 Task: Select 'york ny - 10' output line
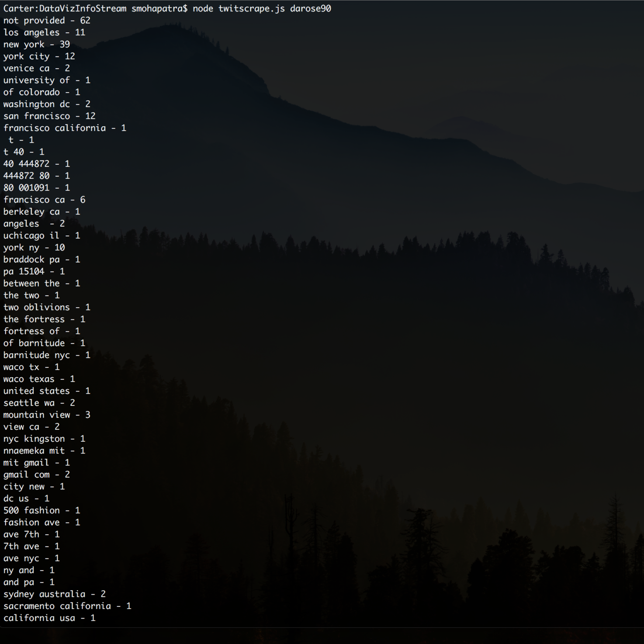point(34,248)
